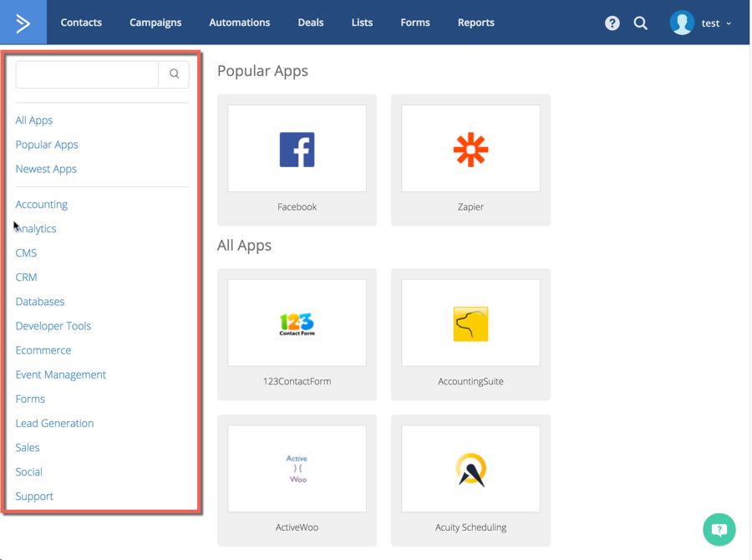
Task: Filter apps by Lead Generation
Action: coord(54,424)
